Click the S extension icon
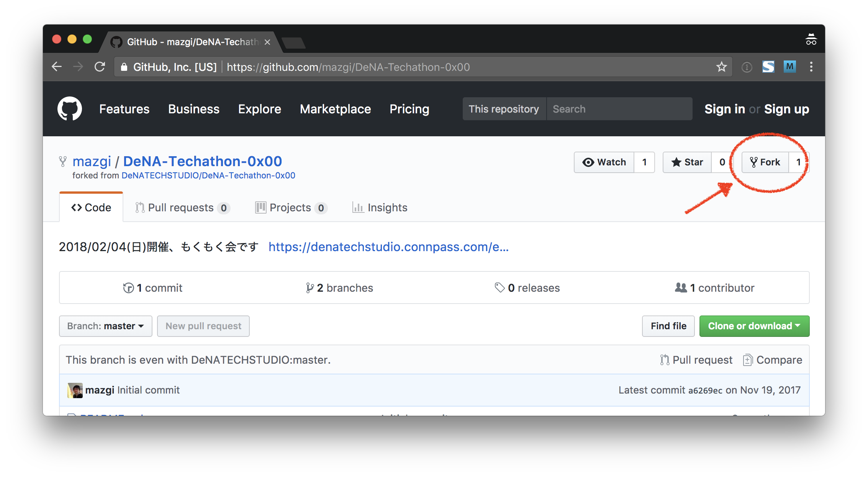The image size is (868, 477). click(x=768, y=67)
